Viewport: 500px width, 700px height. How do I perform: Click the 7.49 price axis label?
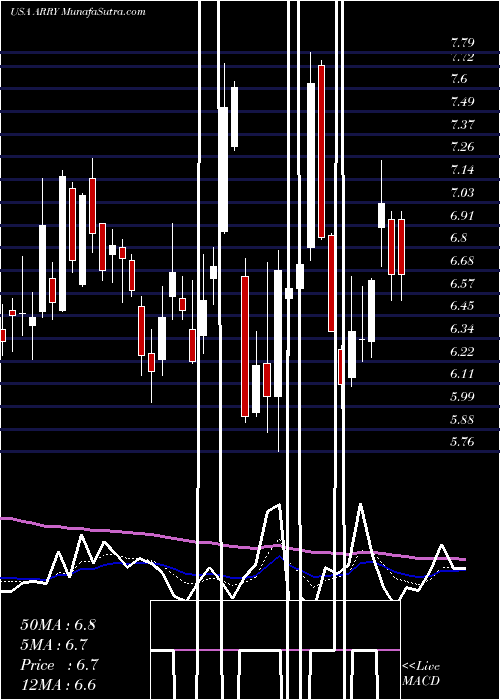point(462,102)
